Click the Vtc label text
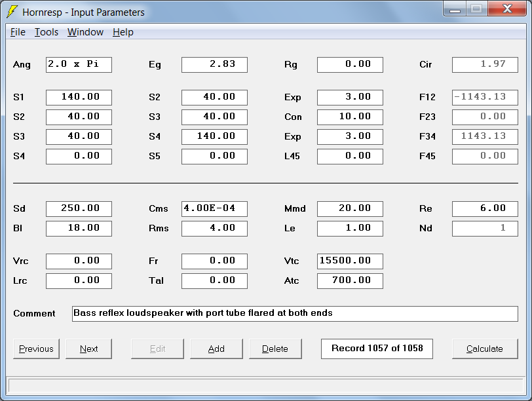The image size is (532, 401). click(292, 261)
